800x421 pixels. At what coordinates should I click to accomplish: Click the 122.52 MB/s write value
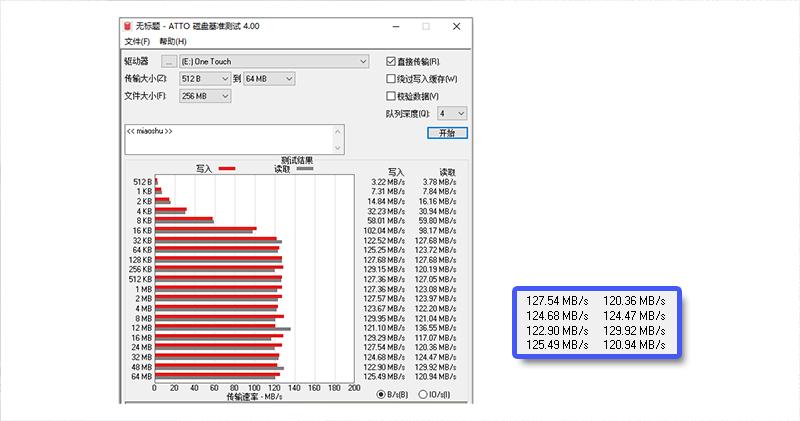point(384,241)
